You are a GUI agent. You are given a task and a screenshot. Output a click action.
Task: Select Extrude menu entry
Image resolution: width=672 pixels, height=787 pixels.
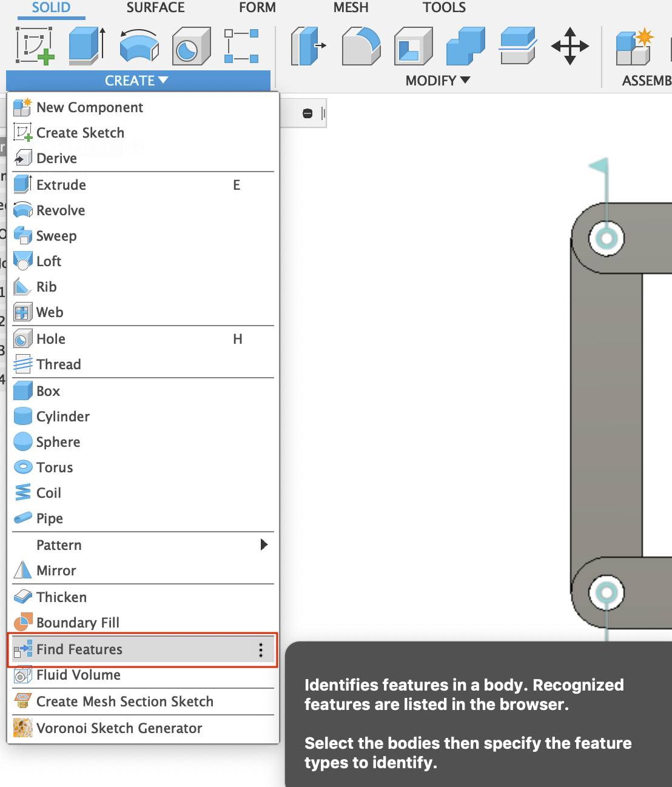click(143, 185)
